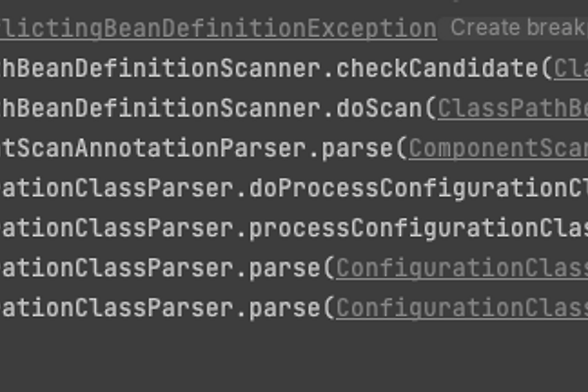
Task: Open the ConflictingBeanDefinitionException class link
Action: tap(220, 28)
